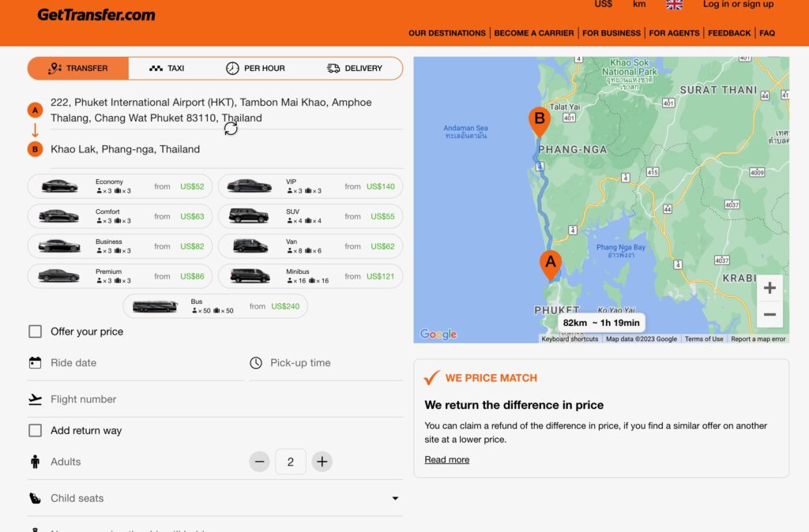Enable the Offer your price checkbox
809x532 pixels.
click(35, 332)
